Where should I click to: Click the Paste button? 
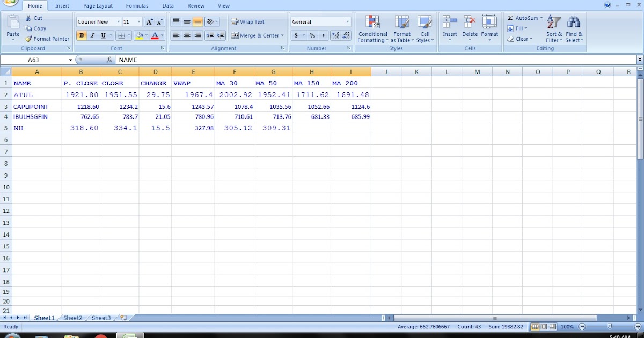point(13,28)
